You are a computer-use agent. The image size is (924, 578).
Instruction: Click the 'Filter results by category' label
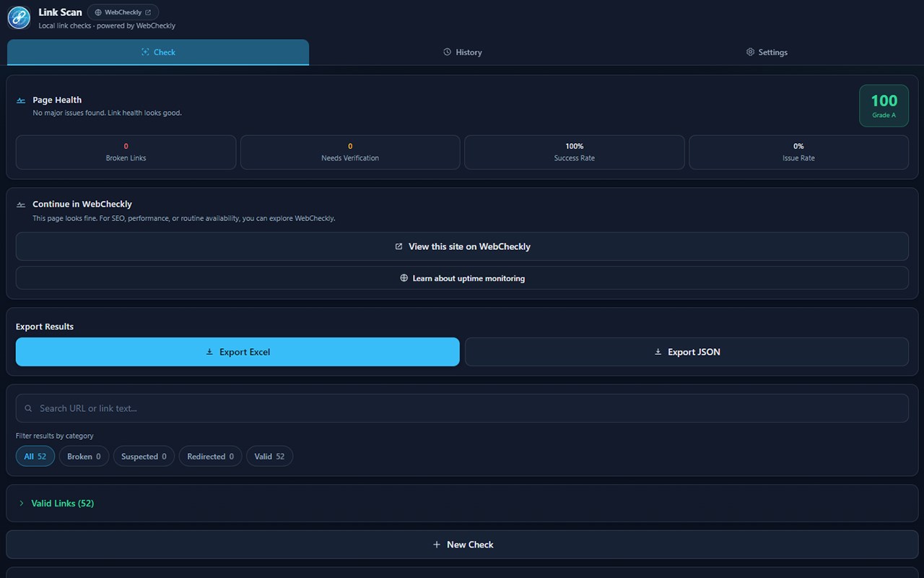[x=55, y=436]
